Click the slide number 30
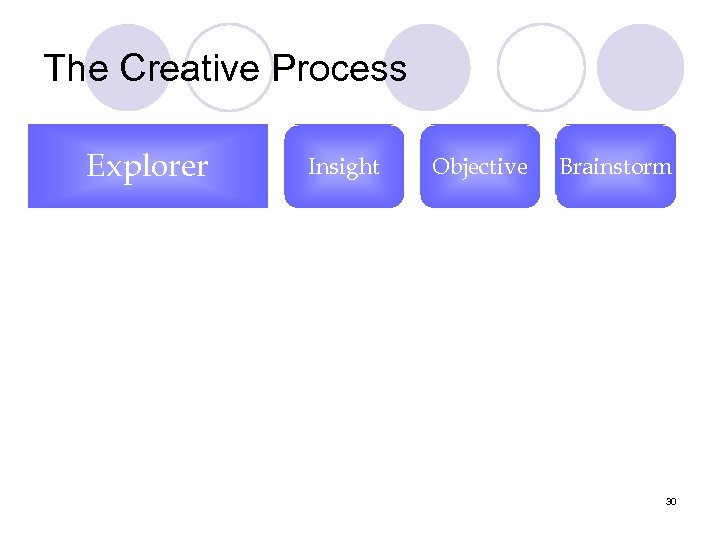Image resolution: width=720 pixels, height=540 pixels. [671, 501]
